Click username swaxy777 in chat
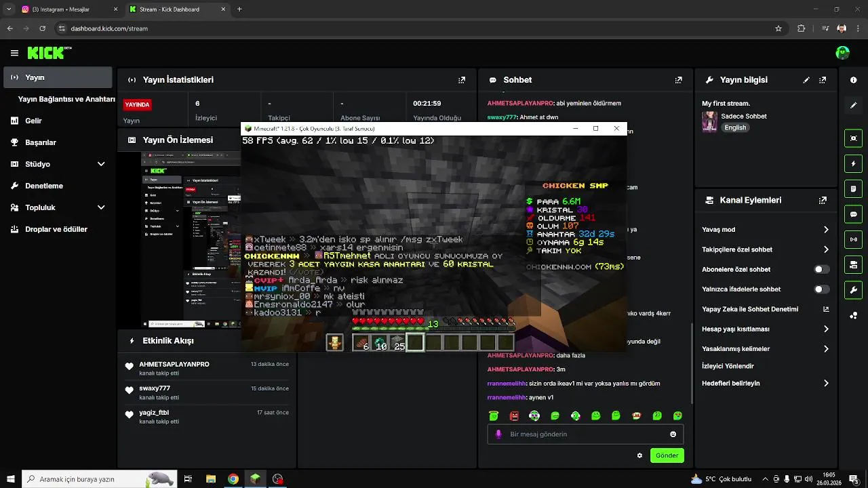This screenshot has height=488, width=868. point(502,117)
